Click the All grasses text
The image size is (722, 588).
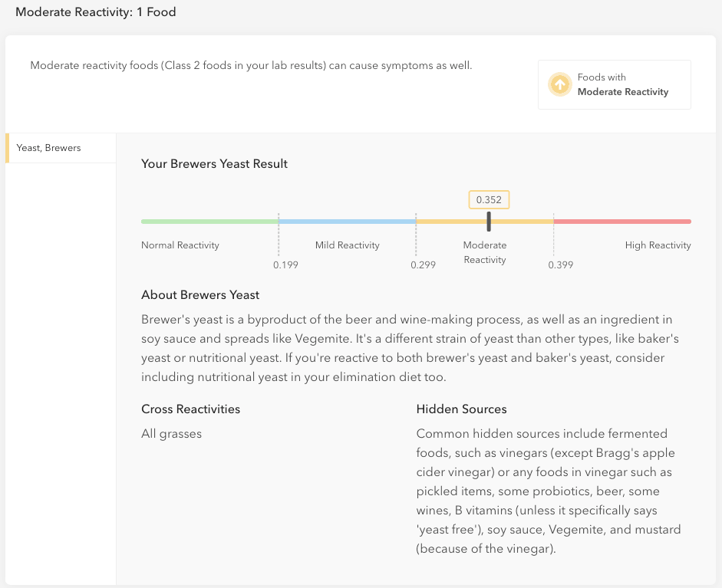[x=171, y=434]
